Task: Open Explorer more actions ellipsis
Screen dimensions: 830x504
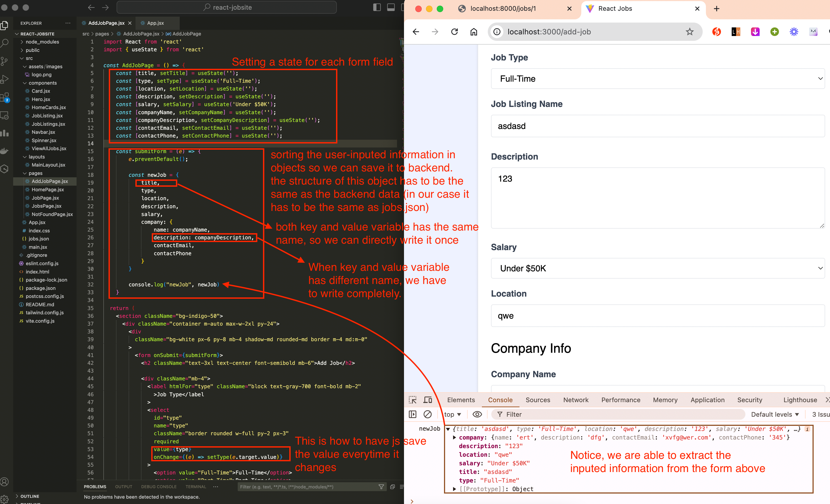Action: pyautogui.click(x=68, y=23)
